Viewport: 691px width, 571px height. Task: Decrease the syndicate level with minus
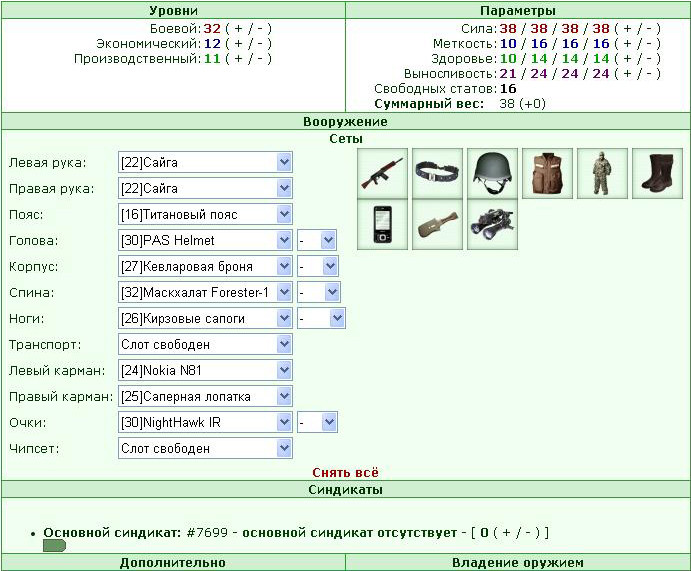pos(527,533)
